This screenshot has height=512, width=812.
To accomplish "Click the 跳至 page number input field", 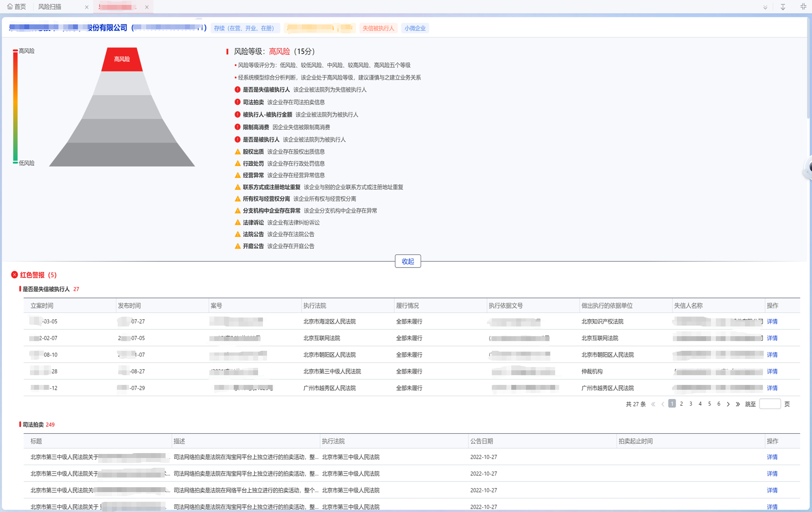I will coord(769,404).
